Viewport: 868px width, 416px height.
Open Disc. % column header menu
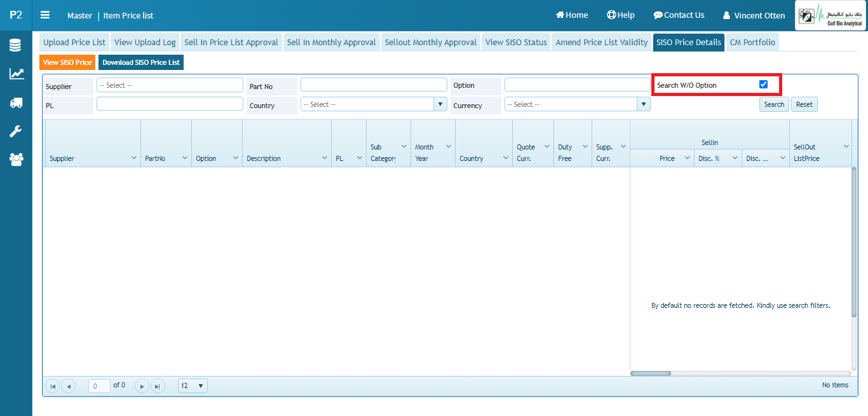[x=735, y=158]
